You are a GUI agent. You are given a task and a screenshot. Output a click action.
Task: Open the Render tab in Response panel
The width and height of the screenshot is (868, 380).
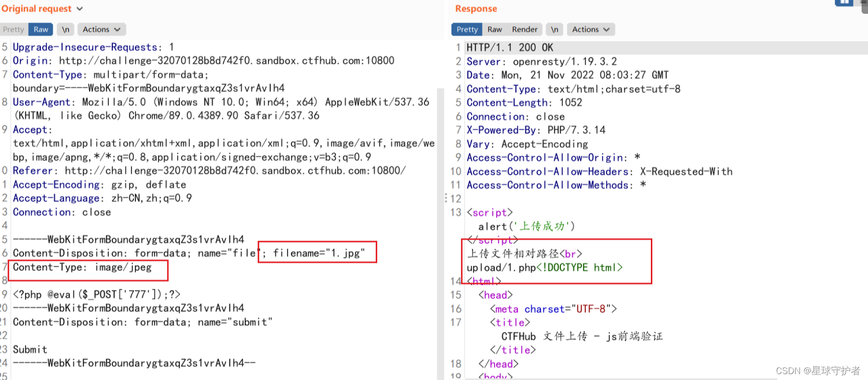click(x=524, y=30)
